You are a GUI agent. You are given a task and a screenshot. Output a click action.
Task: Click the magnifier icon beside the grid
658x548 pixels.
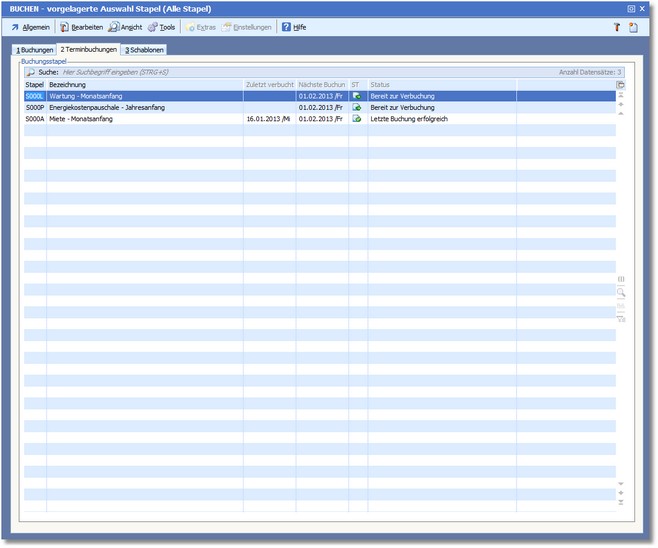[621, 293]
